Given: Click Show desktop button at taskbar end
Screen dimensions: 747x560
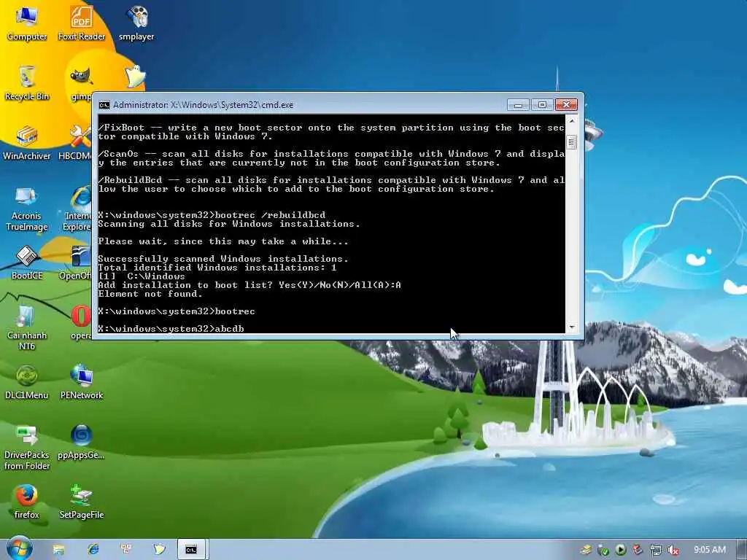Looking at the screenshot, I should [x=742, y=550].
